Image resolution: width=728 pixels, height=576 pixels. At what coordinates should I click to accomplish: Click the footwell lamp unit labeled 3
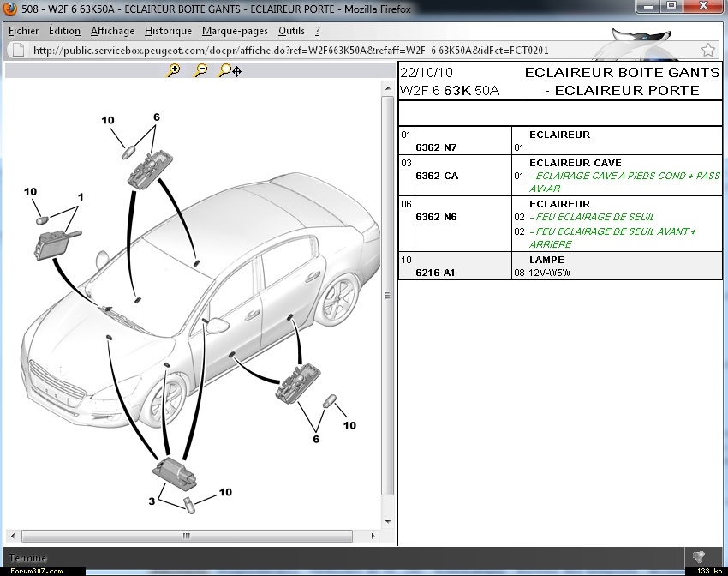coord(175,473)
